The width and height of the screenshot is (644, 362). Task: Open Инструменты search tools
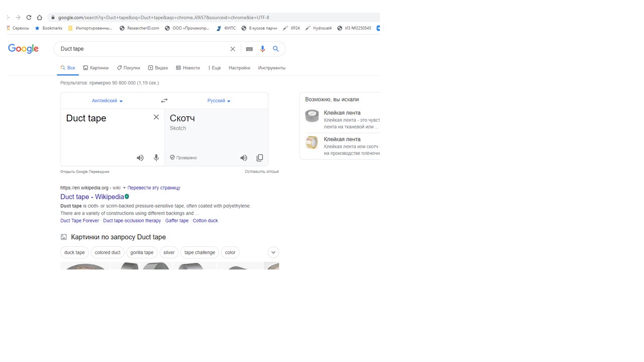(x=272, y=68)
